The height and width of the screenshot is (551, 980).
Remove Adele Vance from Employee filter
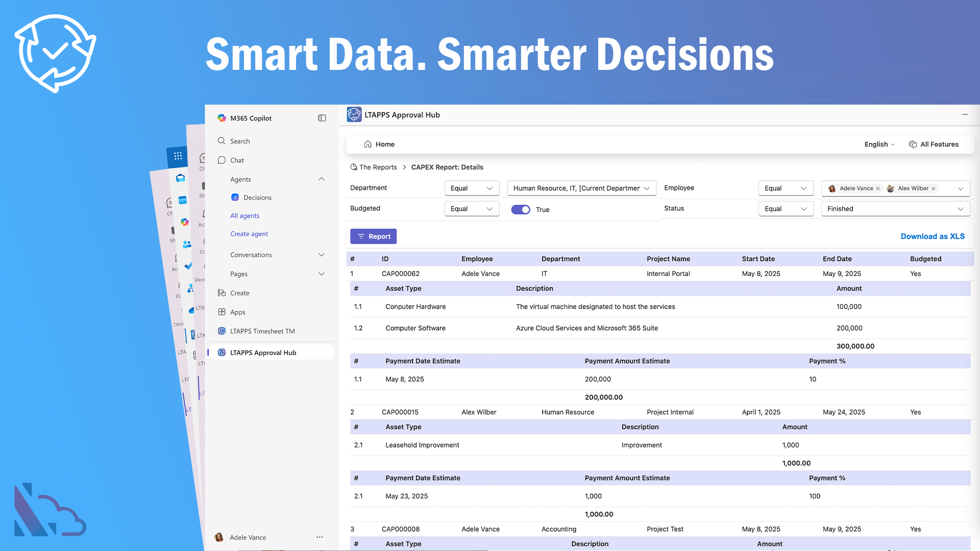[x=878, y=189]
